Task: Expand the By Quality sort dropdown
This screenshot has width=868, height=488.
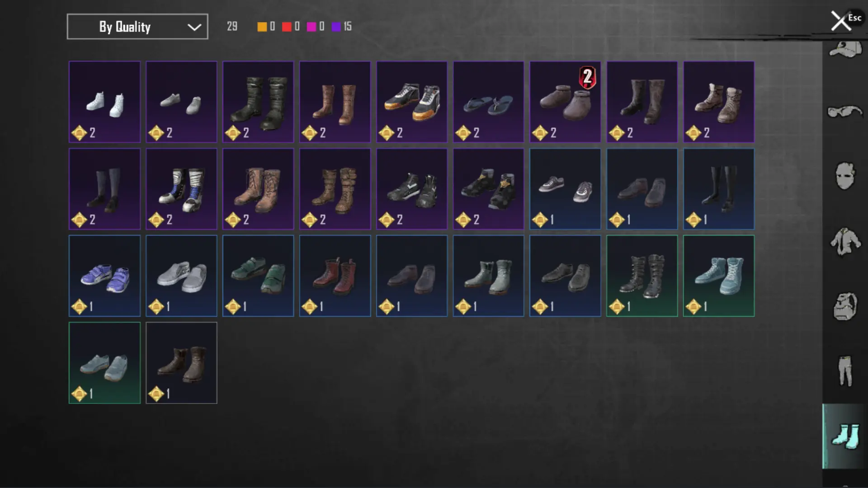Action: click(137, 27)
